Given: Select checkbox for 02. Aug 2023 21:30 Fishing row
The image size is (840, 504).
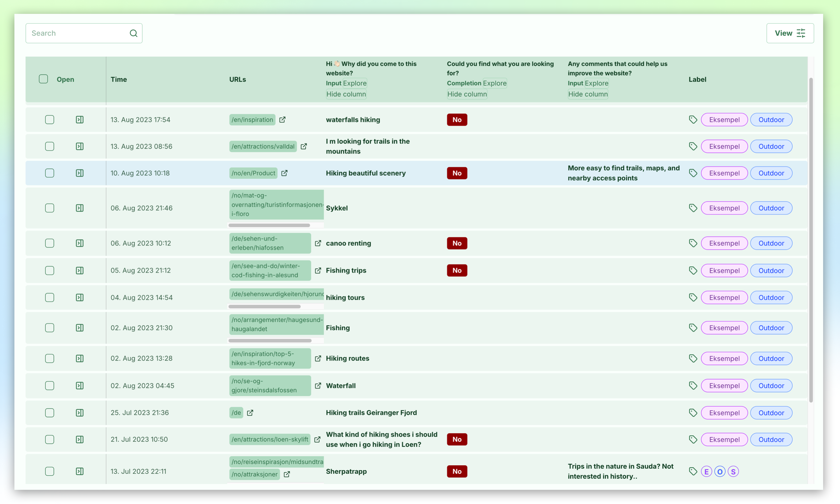Looking at the screenshot, I should point(50,328).
